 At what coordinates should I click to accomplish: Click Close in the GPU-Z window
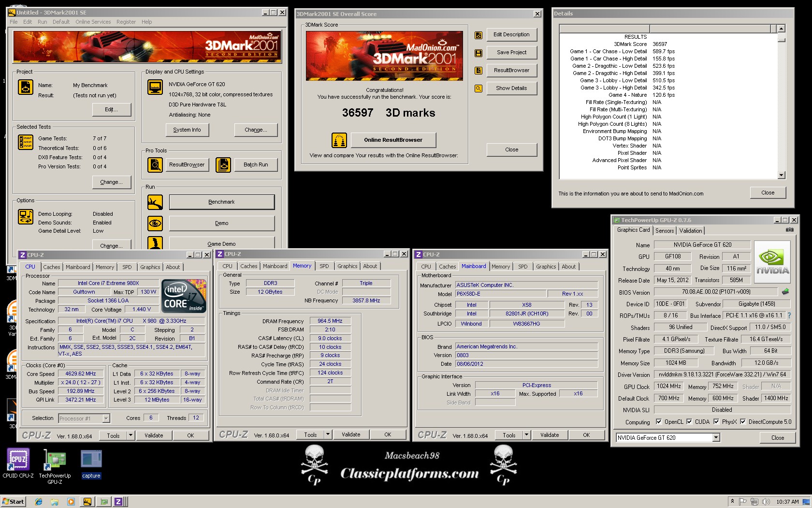pyautogui.click(x=778, y=438)
